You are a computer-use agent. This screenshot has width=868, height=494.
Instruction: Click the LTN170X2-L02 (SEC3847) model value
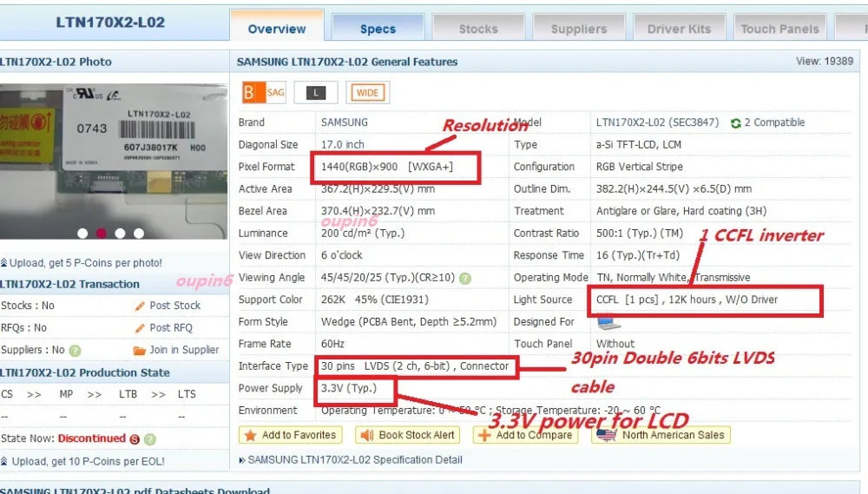(658, 122)
